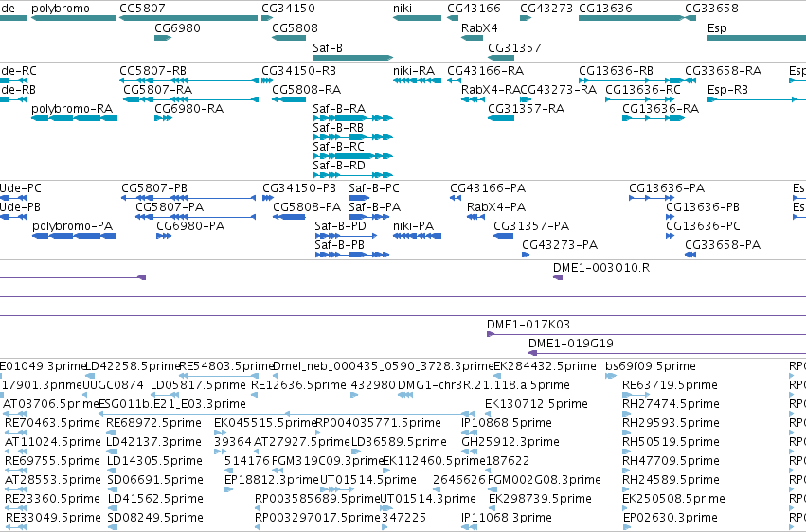Click protein RabX4-PA
The height and width of the screenshot is (532, 806).
click(x=496, y=207)
